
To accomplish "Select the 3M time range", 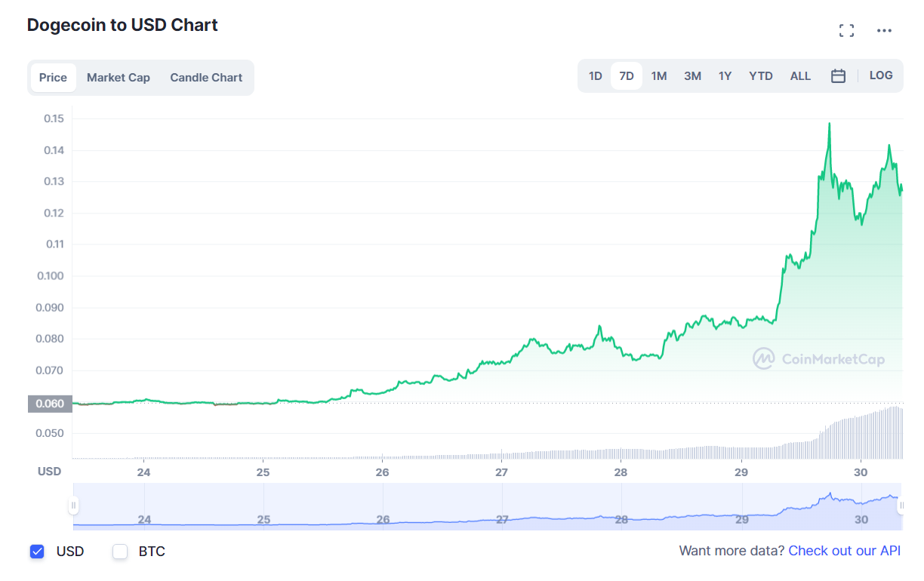I will tap(692, 76).
